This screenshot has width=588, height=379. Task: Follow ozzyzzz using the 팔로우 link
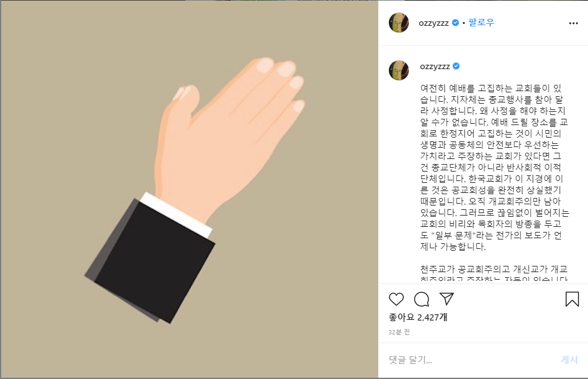pos(481,23)
